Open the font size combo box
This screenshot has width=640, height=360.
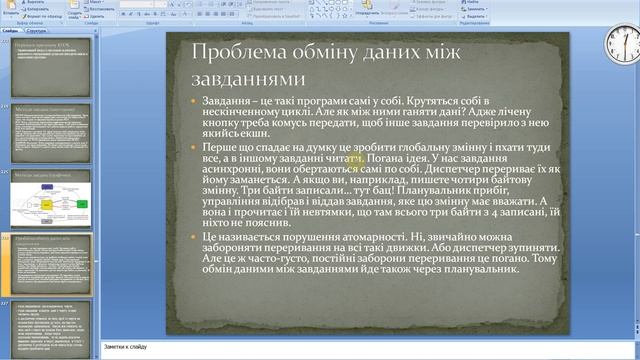pyautogui.click(x=161, y=4)
